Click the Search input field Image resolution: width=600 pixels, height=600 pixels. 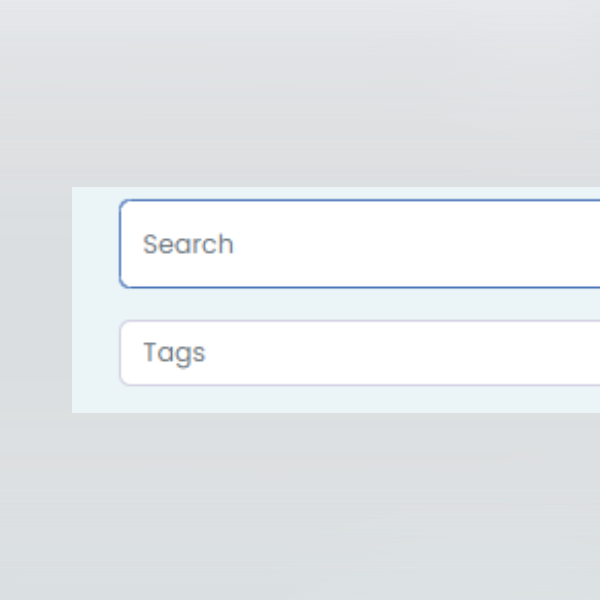[x=360, y=244]
